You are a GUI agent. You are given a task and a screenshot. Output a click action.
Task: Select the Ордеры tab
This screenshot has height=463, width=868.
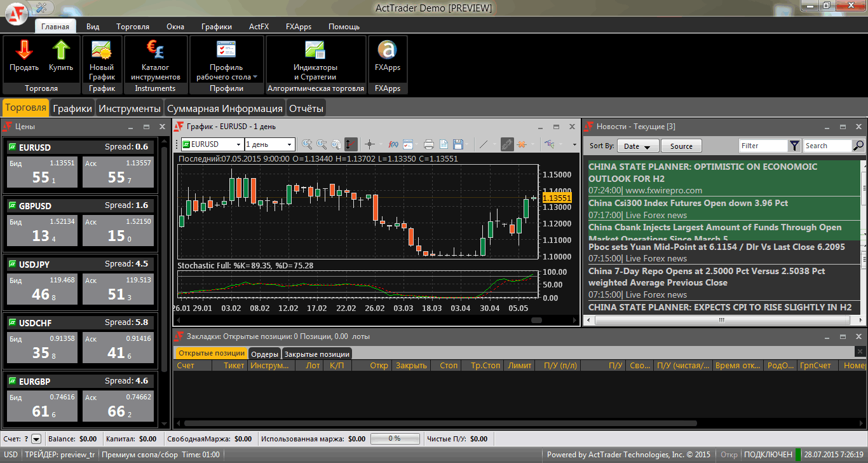pos(264,354)
